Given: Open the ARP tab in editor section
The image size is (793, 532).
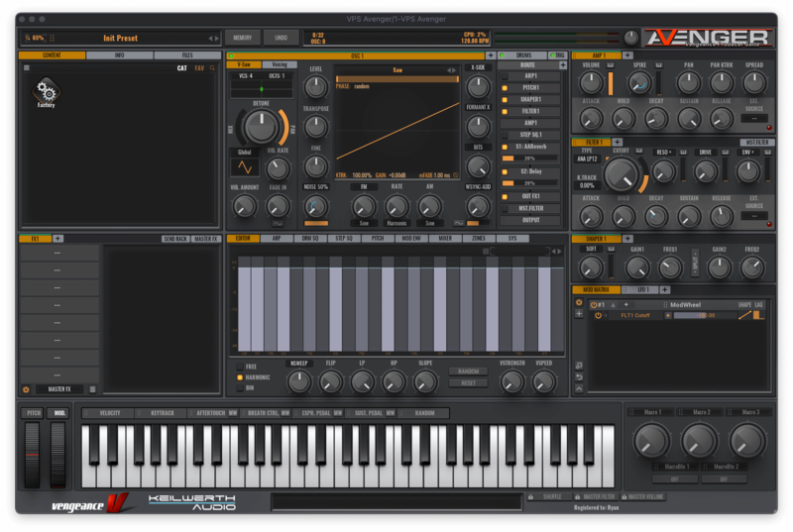Looking at the screenshot, I should pos(275,239).
